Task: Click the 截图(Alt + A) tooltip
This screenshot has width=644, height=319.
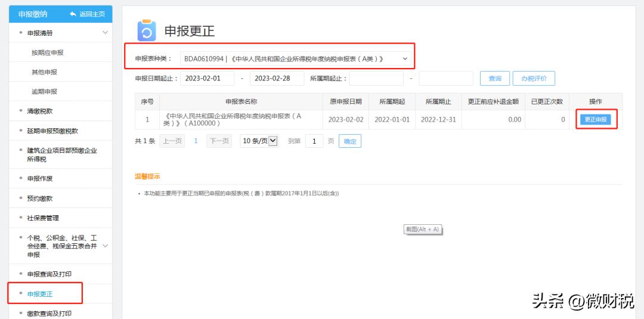Action: coord(423,230)
